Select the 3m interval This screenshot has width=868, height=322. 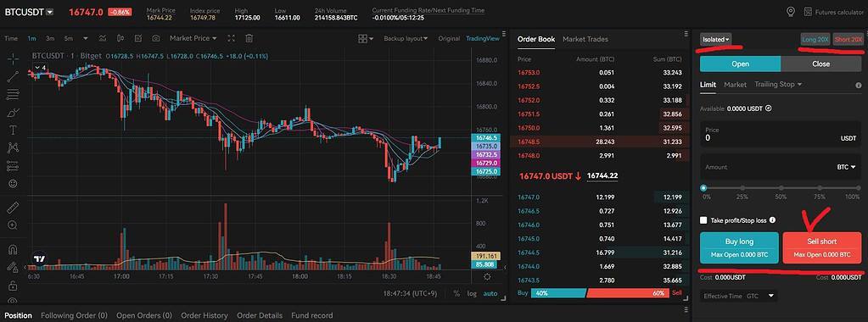point(50,38)
